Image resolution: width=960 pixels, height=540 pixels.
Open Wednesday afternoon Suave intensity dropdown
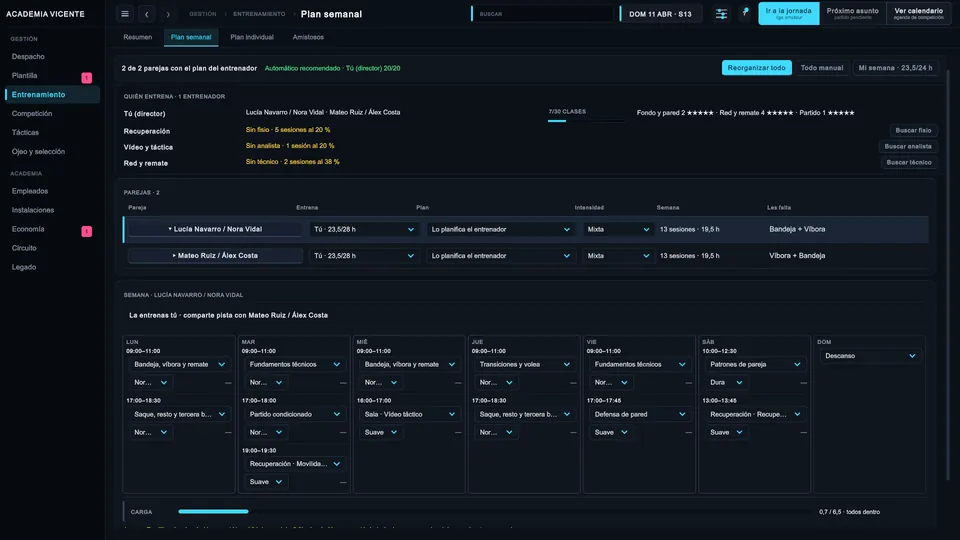click(380, 432)
